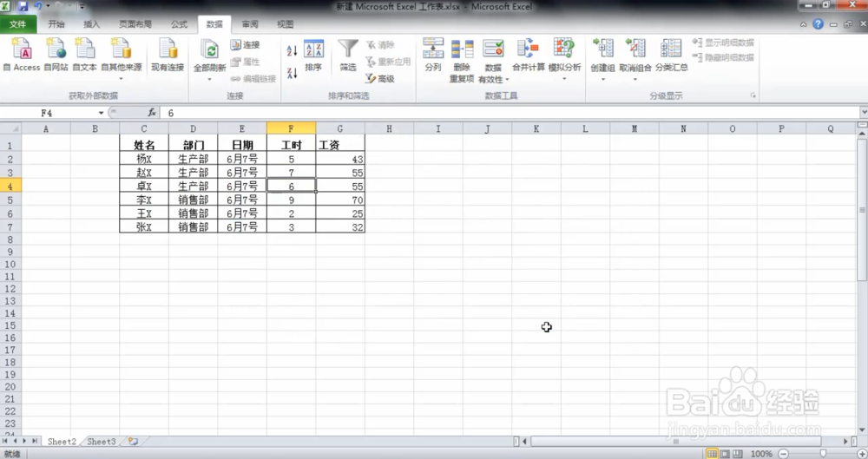Open the Connections (连接) button
This screenshot has height=459, width=868.
246,45
